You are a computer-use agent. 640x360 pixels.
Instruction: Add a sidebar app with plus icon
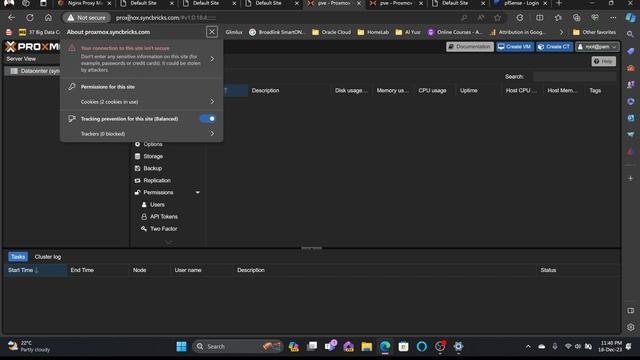click(631, 178)
